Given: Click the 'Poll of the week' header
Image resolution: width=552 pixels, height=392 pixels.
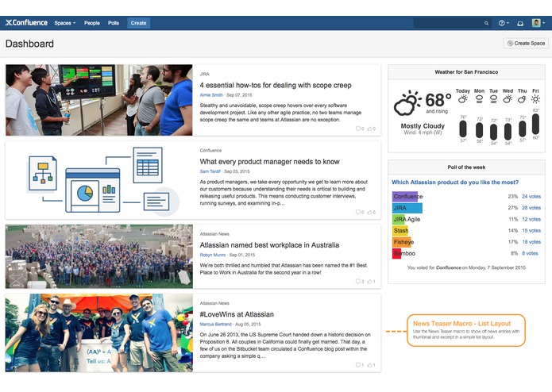Looking at the screenshot, I should click(x=466, y=167).
